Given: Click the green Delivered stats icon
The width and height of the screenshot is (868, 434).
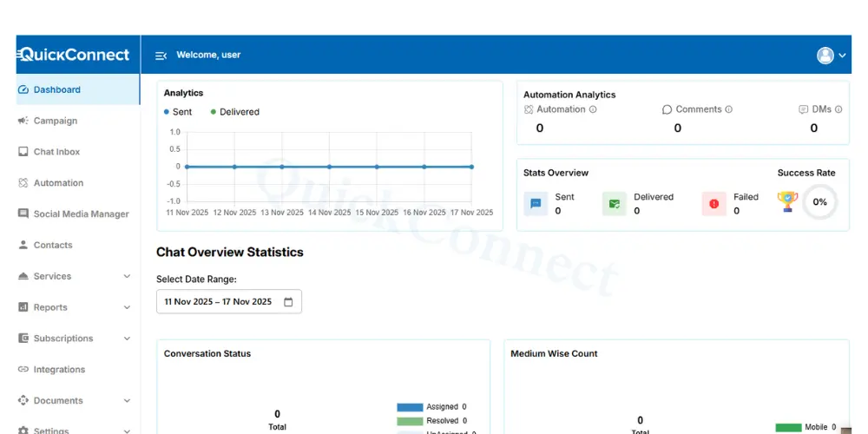Looking at the screenshot, I should [x=614, y=204].
